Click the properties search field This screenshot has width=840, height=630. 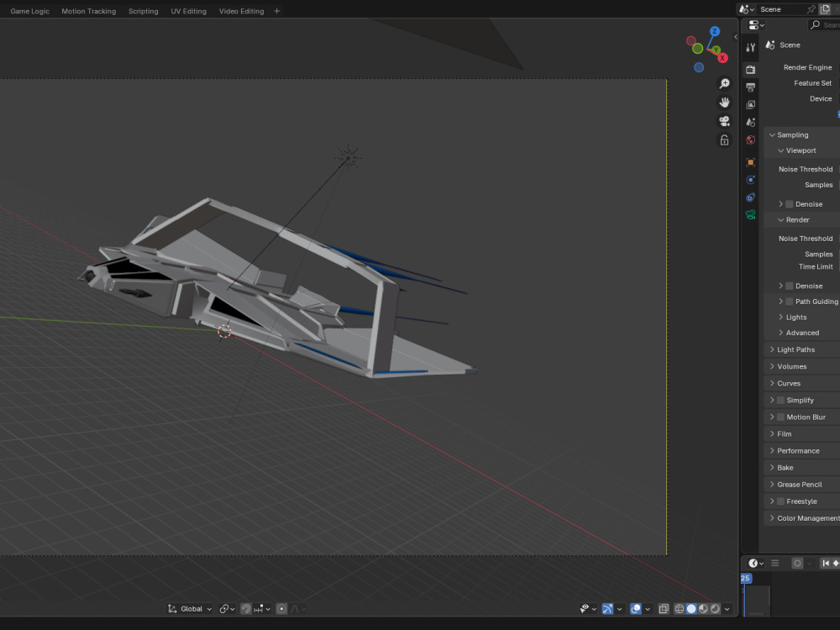pos(825,24)
